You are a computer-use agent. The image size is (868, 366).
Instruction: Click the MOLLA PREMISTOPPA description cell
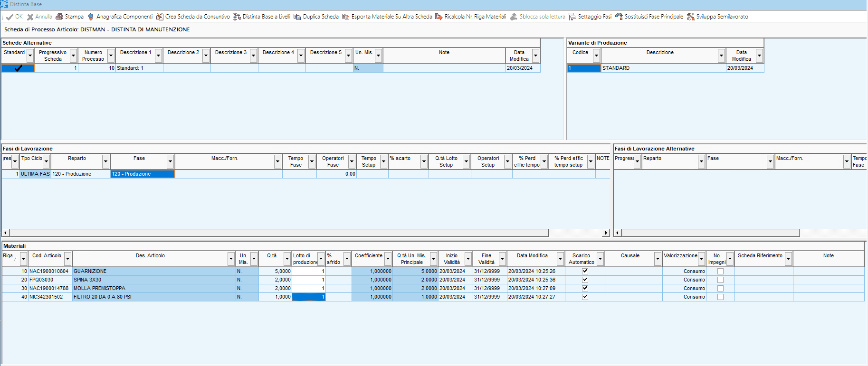pyautogui.click(x=154, y=288)
